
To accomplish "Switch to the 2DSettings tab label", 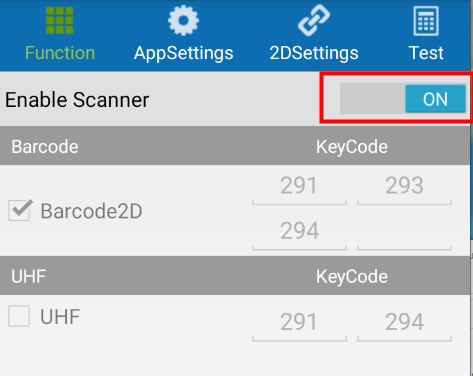I will tap(314, 53).
